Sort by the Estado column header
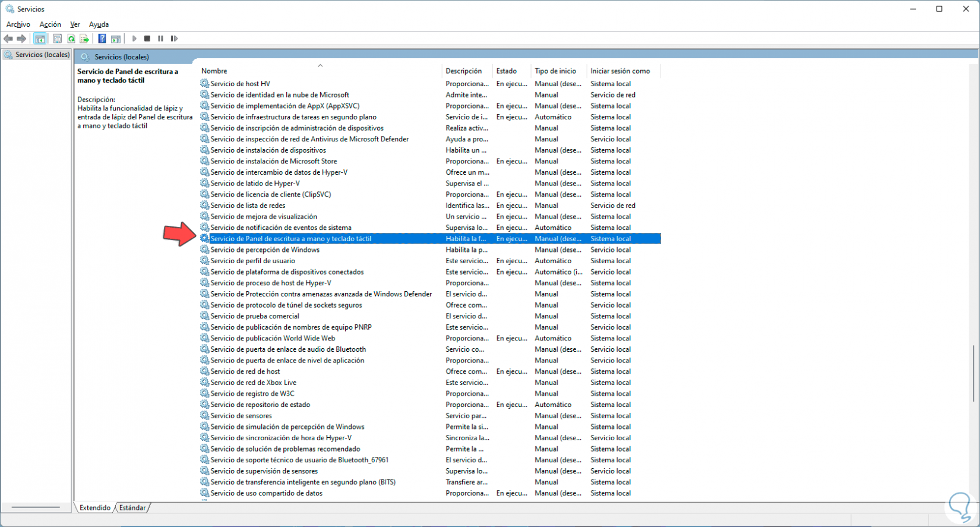The width and height of the screenshot is (980, 527). (x=512, y=71)
